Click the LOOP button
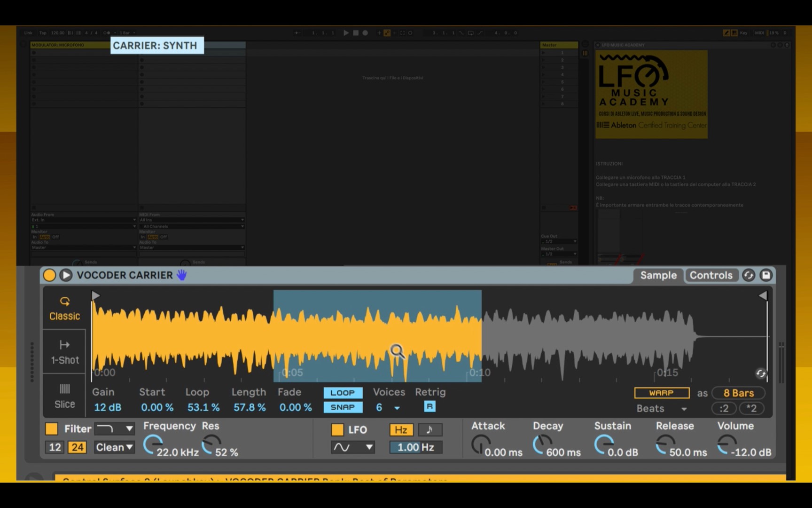Viewport: 812px width, 508px height. (343, 393)
